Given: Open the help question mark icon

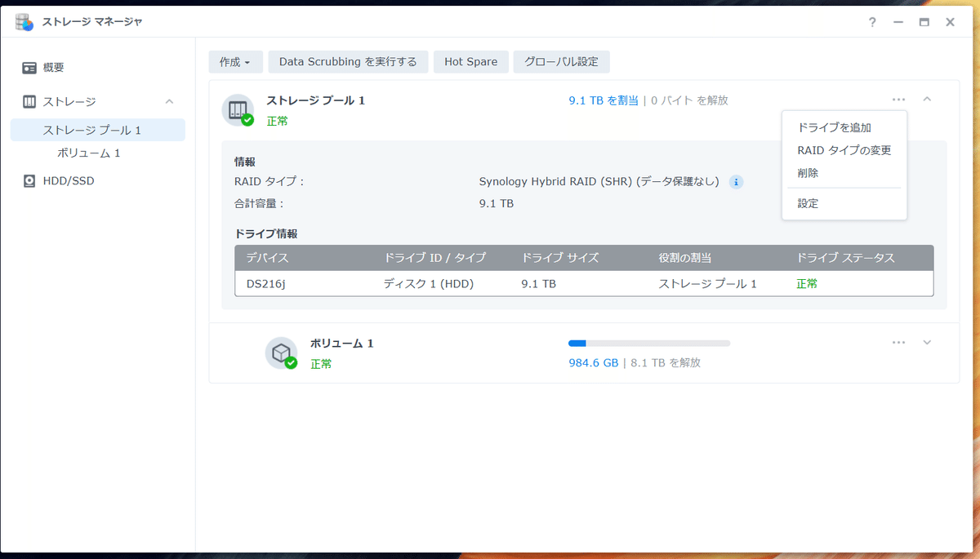Looking at the screenshot, I should click(x=873, y=22).
